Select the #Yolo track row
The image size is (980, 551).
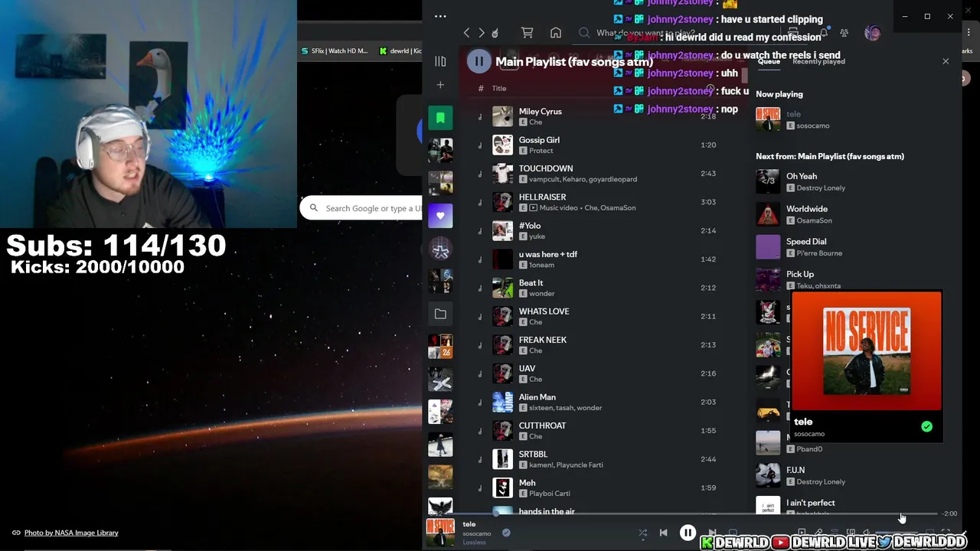tap(596, 230)
